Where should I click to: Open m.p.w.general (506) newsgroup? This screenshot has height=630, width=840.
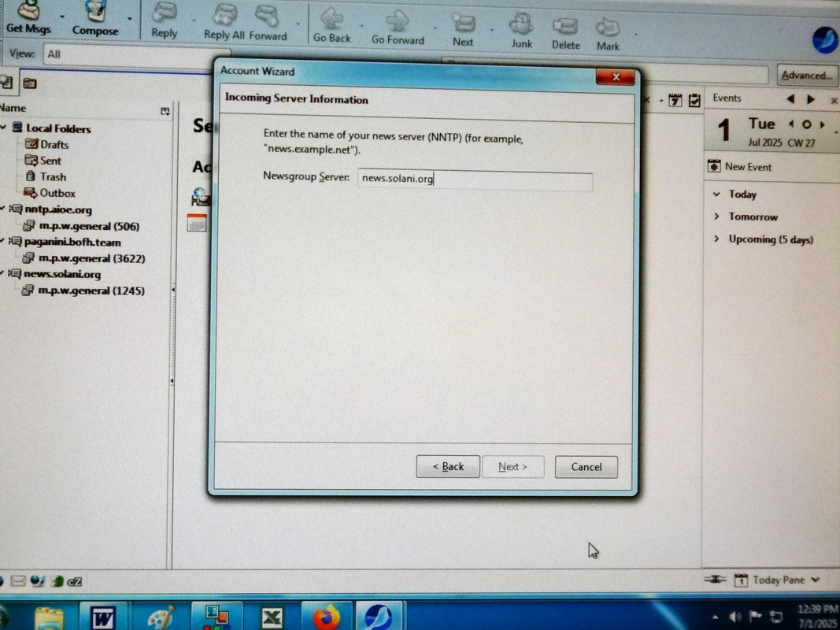pyautogui.click(x=89, y=226)
